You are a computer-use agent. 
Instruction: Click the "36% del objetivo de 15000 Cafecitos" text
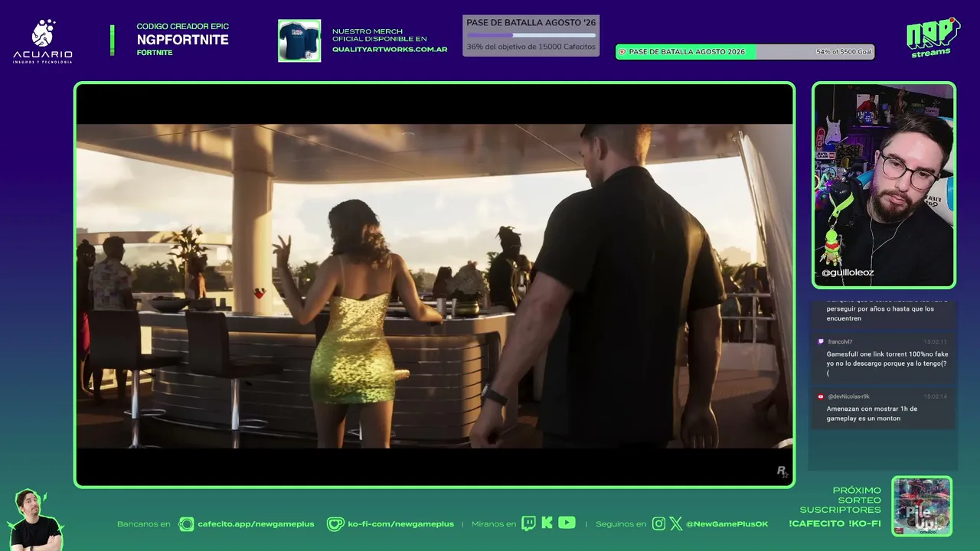(x=531, y=47)
